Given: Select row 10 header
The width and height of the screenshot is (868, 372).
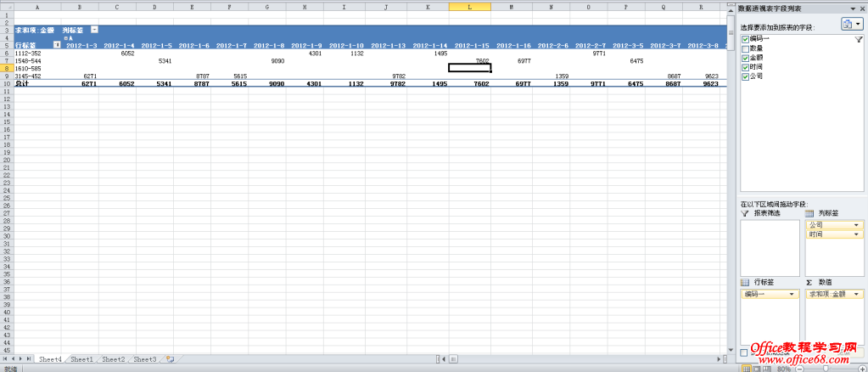Looking at the screenshot, I should [6, 84].
